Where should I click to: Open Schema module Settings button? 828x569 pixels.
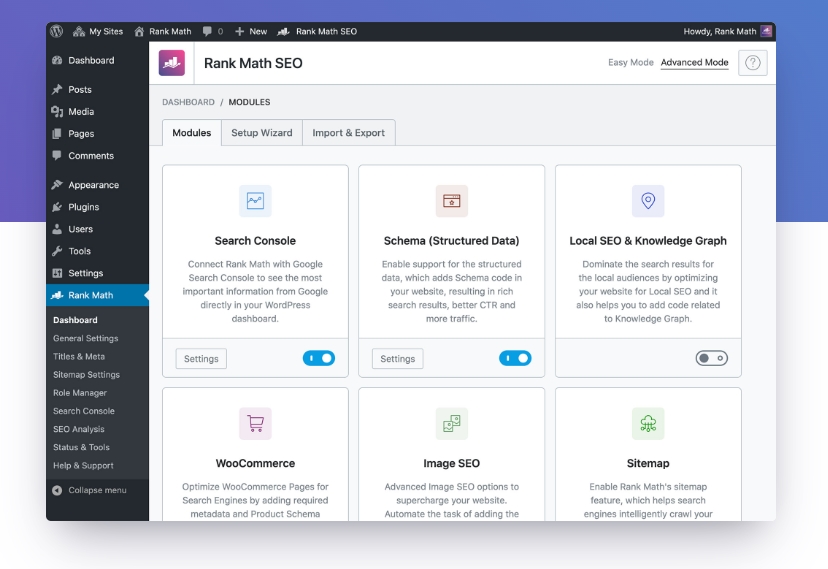coord(398,358)
